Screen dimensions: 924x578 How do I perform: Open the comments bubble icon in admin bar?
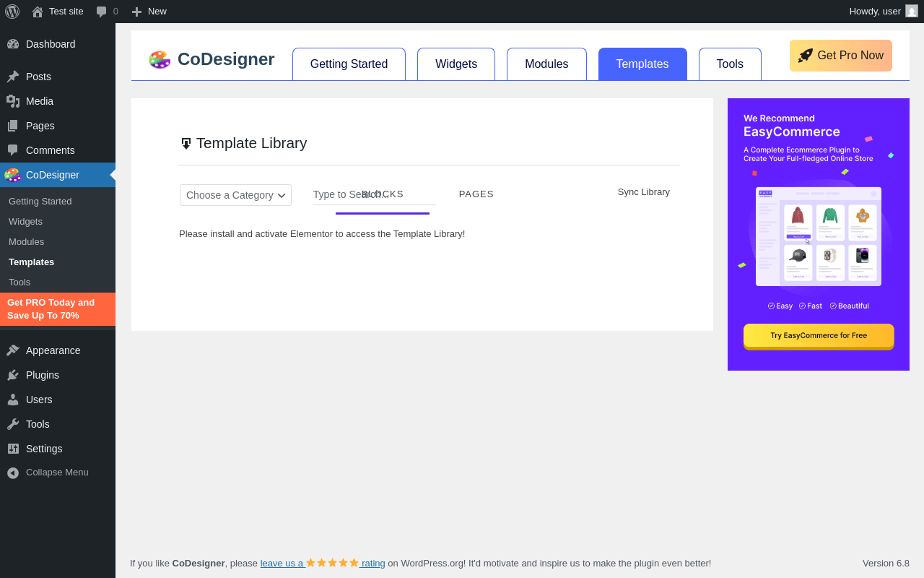tap(101, 12)
